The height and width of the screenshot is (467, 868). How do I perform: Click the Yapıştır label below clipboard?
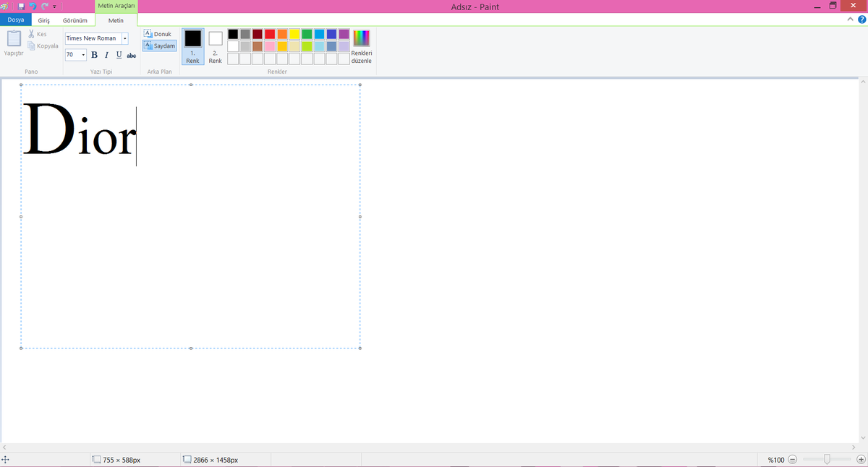click(14, 53)
